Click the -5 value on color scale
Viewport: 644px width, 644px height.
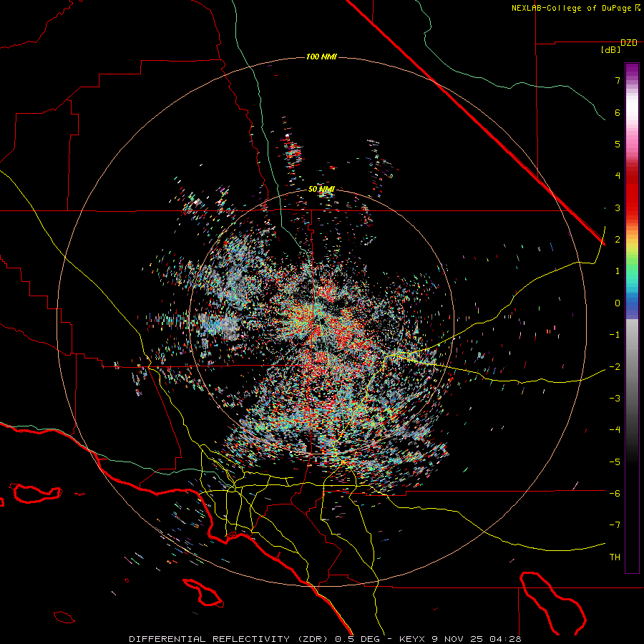[615, 462]
